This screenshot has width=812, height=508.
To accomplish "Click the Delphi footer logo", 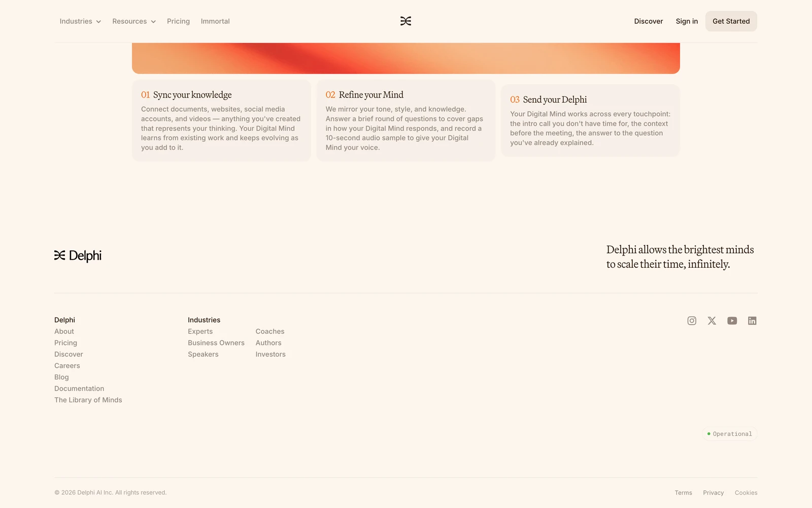I will click(78, 256).
